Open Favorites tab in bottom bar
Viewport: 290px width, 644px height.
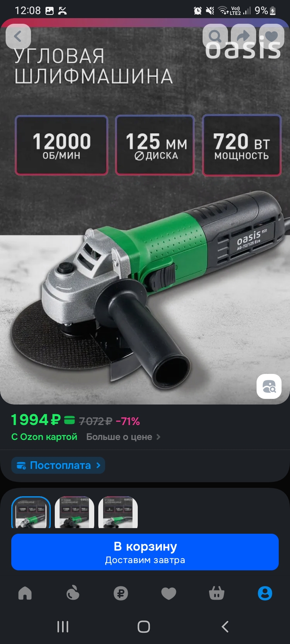(x=169, y=593)
